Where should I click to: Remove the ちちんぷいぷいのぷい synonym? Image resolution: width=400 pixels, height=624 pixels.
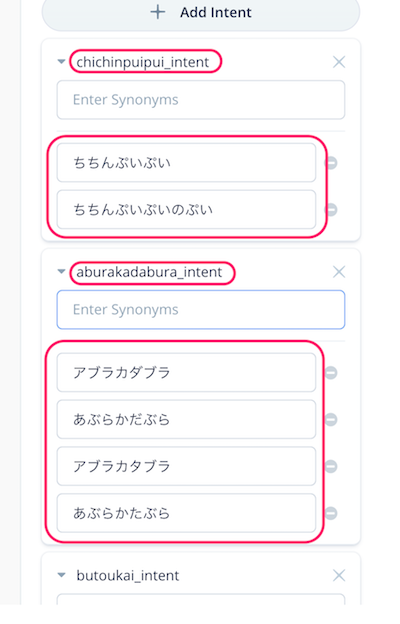pyautogui.click(x=331, y=210)
